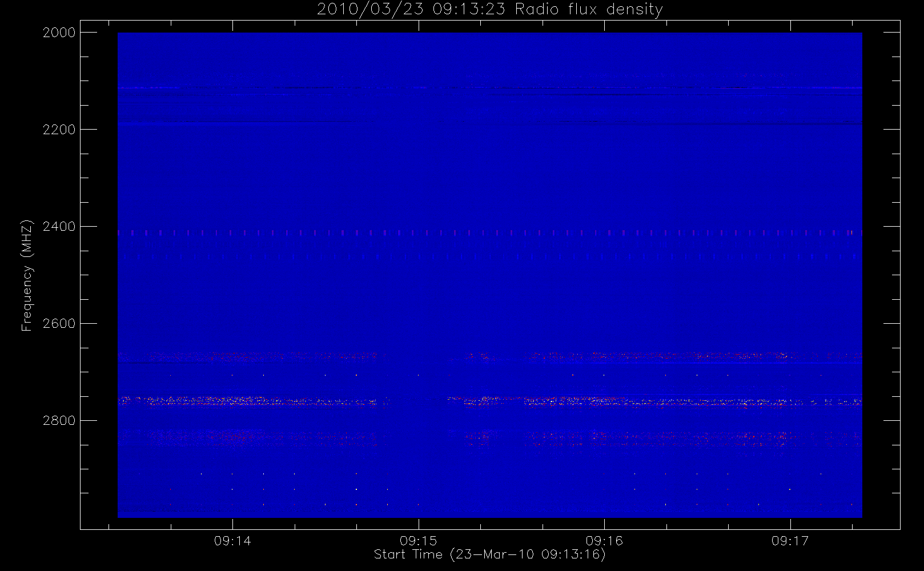The width and height of the screenshot is (924, 571).
Task: Click the 09:15 time axis label
Action: [x=419, y=541]
